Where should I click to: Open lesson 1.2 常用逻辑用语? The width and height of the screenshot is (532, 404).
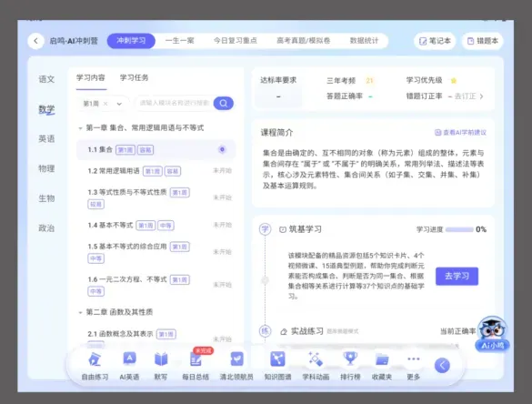156,171
